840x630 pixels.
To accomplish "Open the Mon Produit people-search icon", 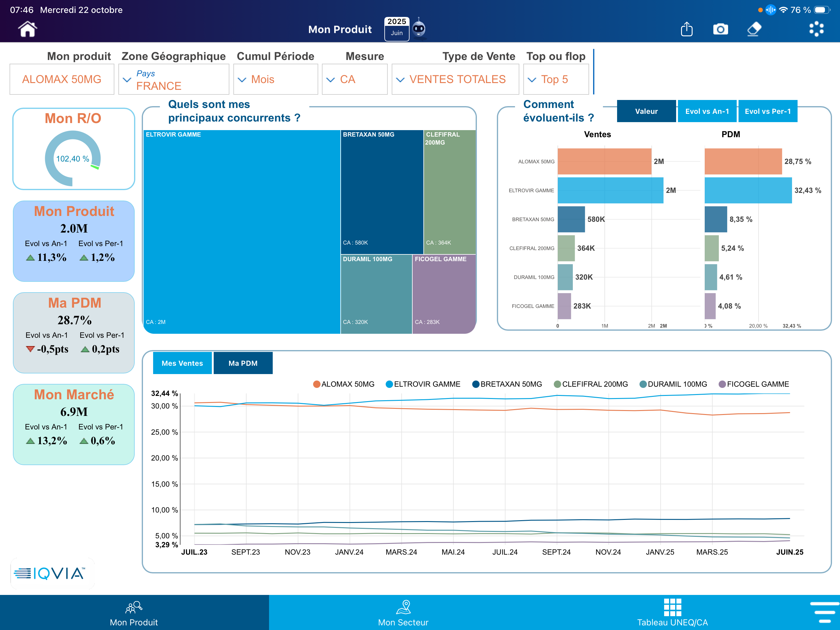I will (x=134, y=607).
